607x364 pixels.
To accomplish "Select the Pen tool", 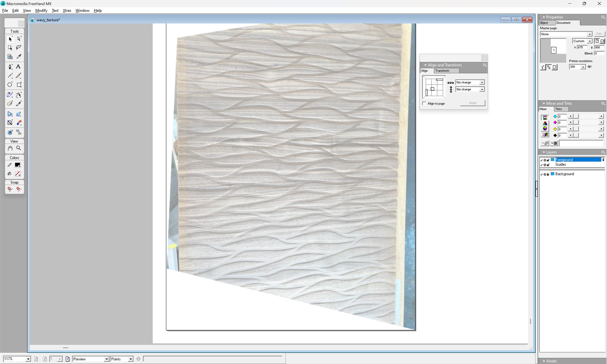I will click(10, 67).
